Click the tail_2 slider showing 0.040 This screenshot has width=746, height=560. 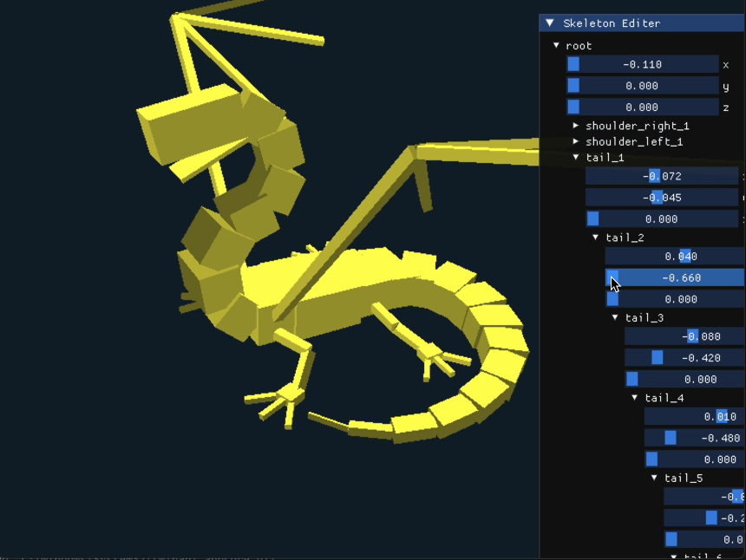click(x=674, y=257)
